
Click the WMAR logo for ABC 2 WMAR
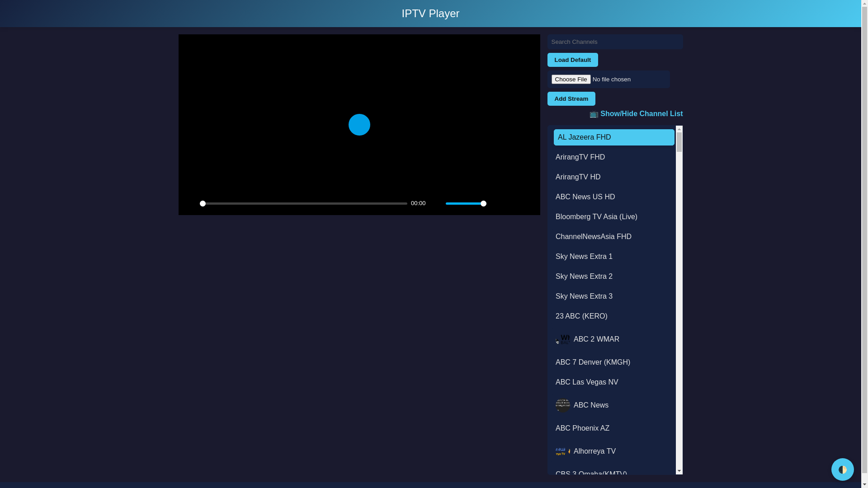562,339
